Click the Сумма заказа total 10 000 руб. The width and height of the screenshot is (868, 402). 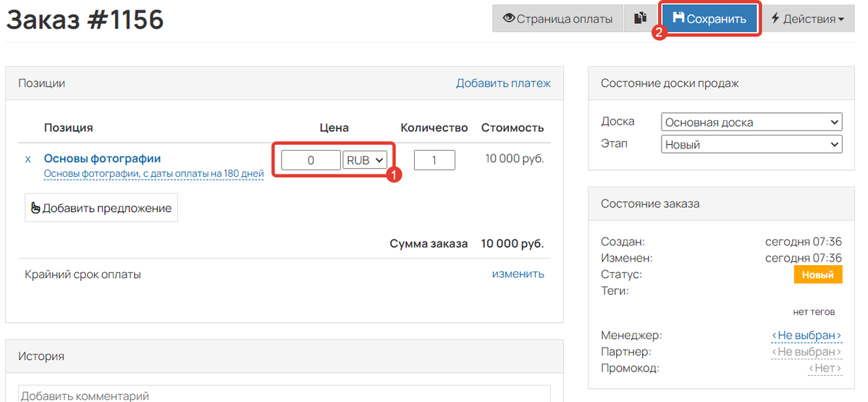(x=513, y=243)
